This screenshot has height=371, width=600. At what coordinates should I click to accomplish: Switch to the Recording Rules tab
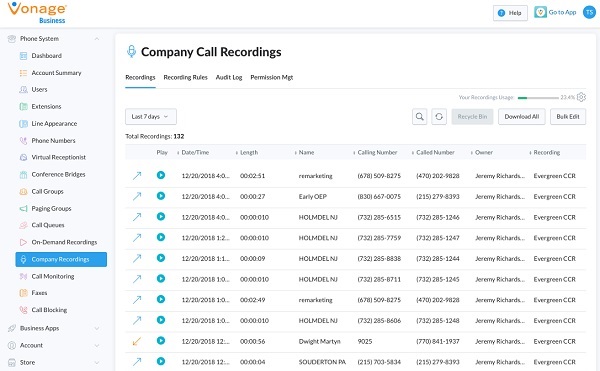[x=185, y=77]
